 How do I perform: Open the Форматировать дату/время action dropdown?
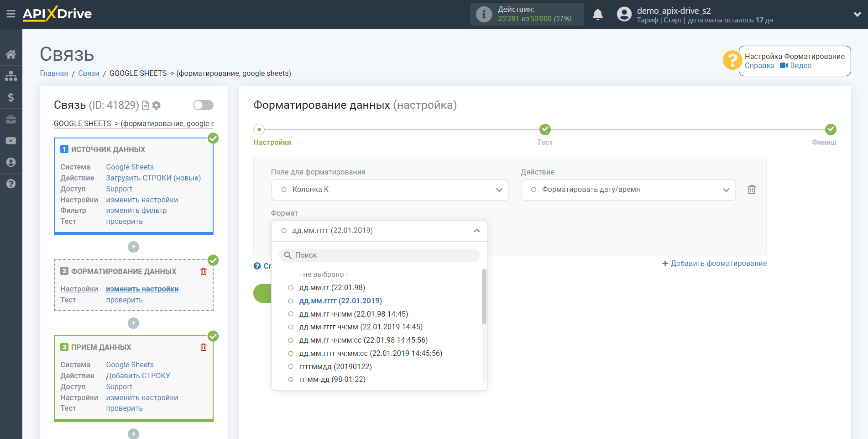[x=628, y=190]
